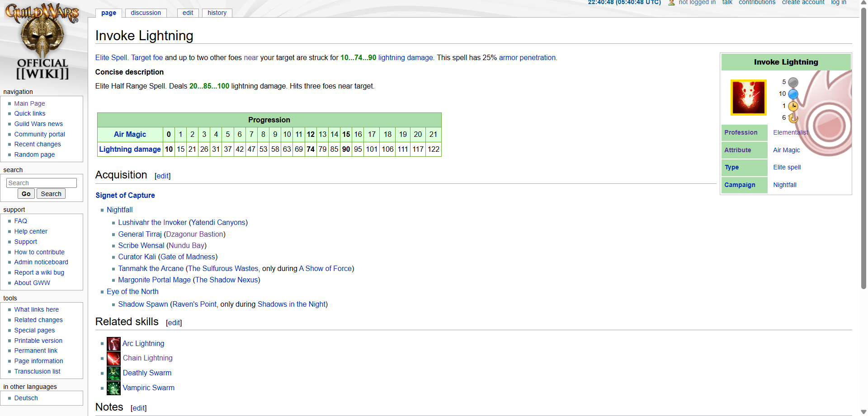Click the log in link

(839, 2)
